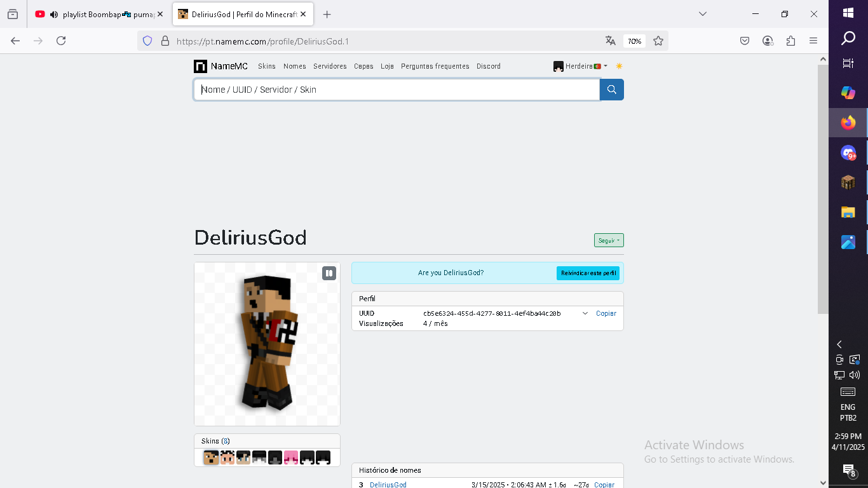Click the page vertical scrollbar thumb

(x=823, y=189)
